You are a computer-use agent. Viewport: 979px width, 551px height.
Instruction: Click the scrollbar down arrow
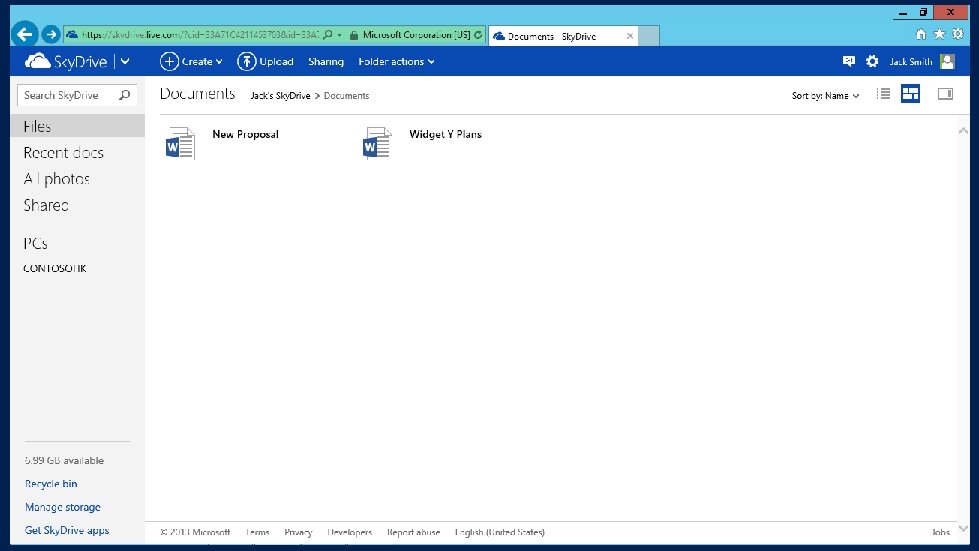(x=963, y=529)
